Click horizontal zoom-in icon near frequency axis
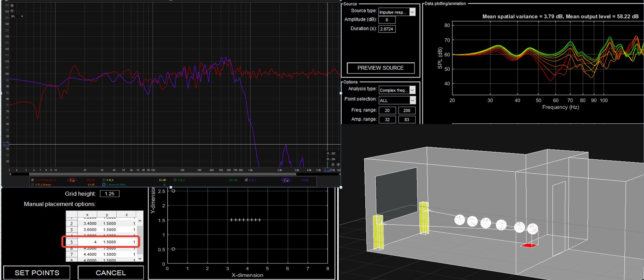This screenshot has width=644, height=280. pos(338,165)
